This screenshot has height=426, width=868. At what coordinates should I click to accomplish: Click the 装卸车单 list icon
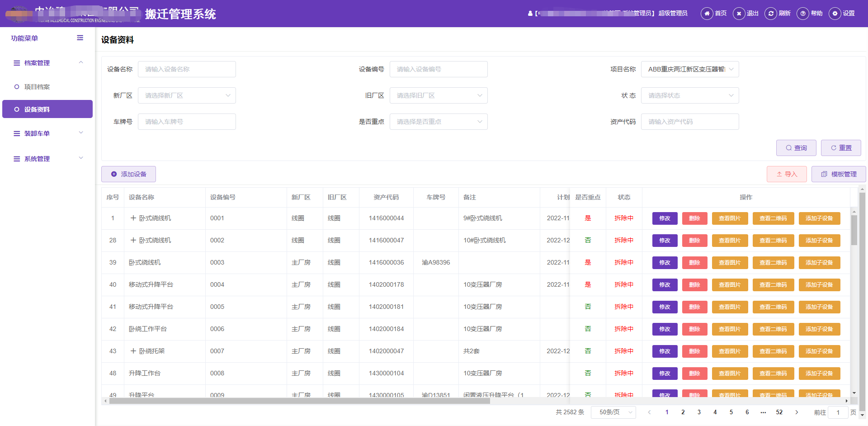click(17, 133)
